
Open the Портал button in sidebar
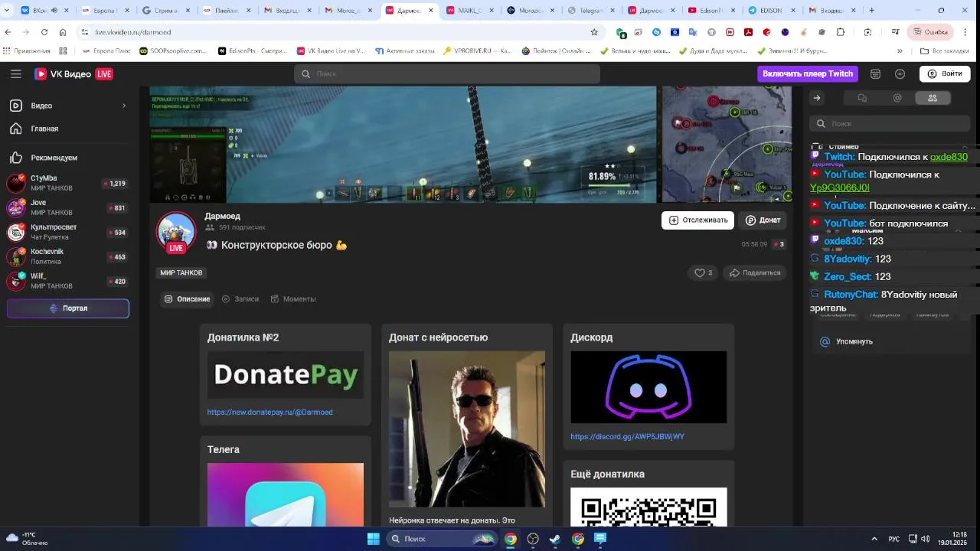pos(68,308)
